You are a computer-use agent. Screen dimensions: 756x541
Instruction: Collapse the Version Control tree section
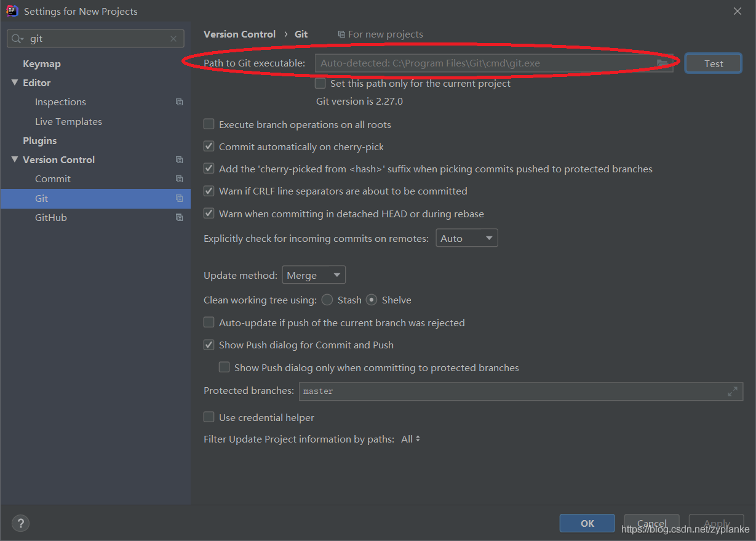coord(15,159)
